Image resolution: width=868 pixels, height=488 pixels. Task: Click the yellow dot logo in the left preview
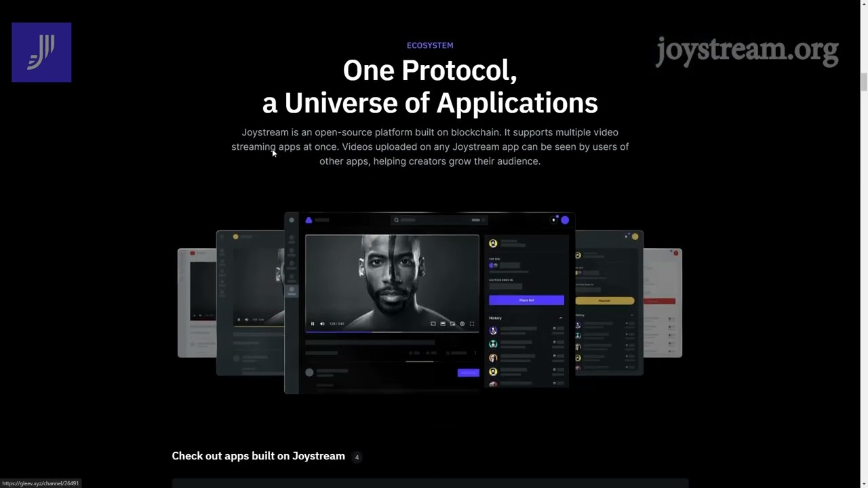point(235,237)
